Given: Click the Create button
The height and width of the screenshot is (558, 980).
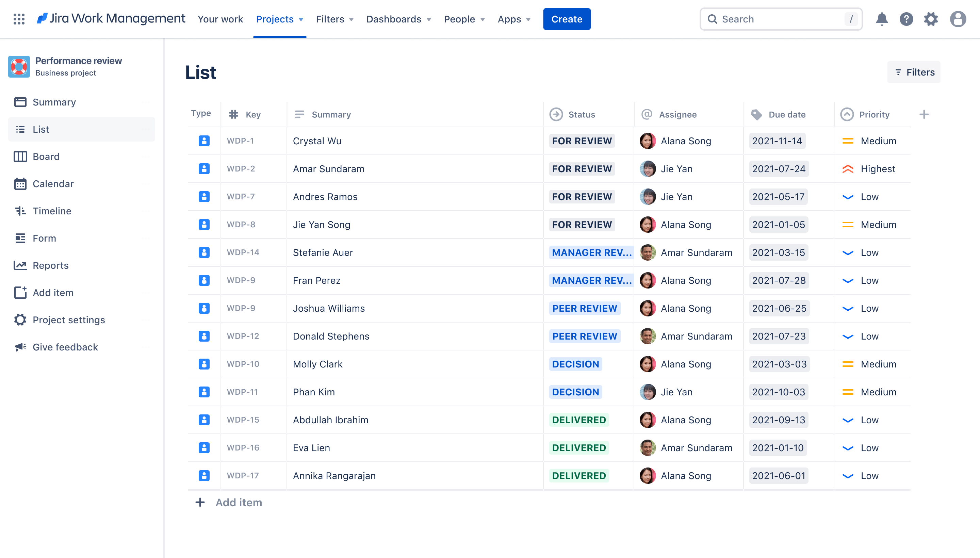Looking at the screenshot, I should click(x=567, y=19).
